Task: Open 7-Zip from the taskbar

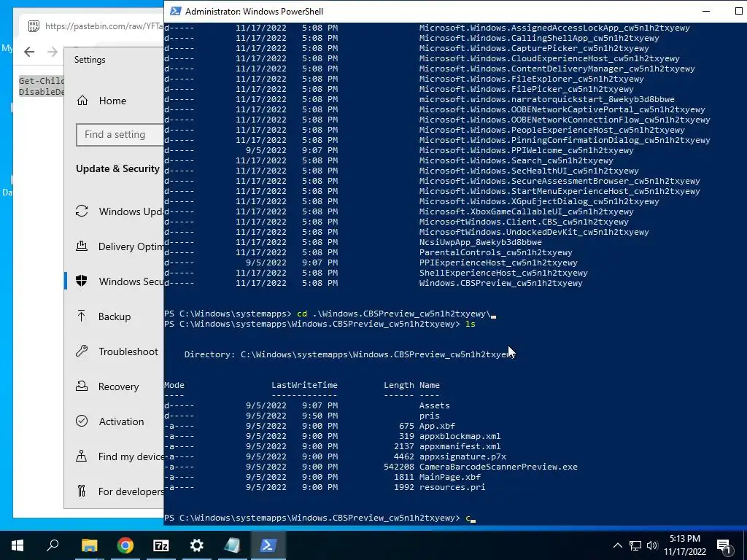Action: pyautogui.click(x=161, y=545)
